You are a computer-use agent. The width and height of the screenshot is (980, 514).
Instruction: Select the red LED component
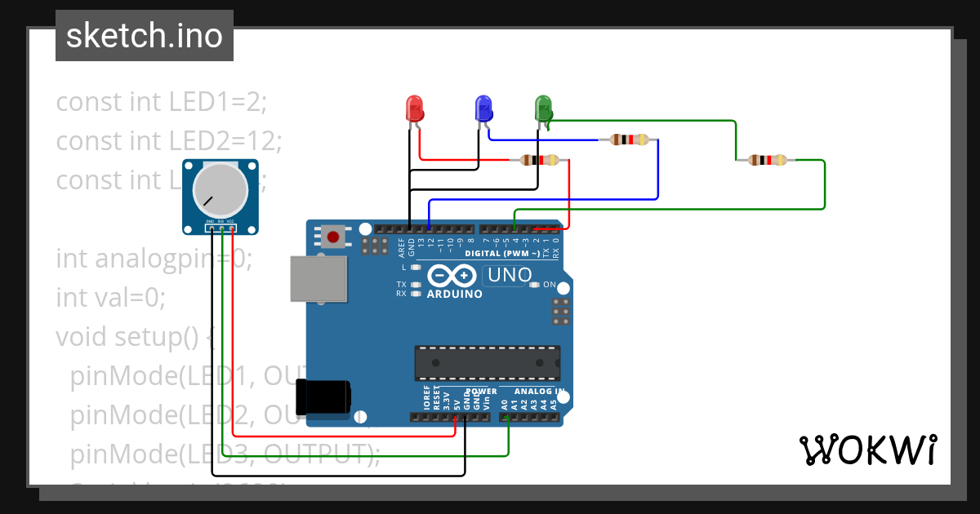tap(414, 109)
